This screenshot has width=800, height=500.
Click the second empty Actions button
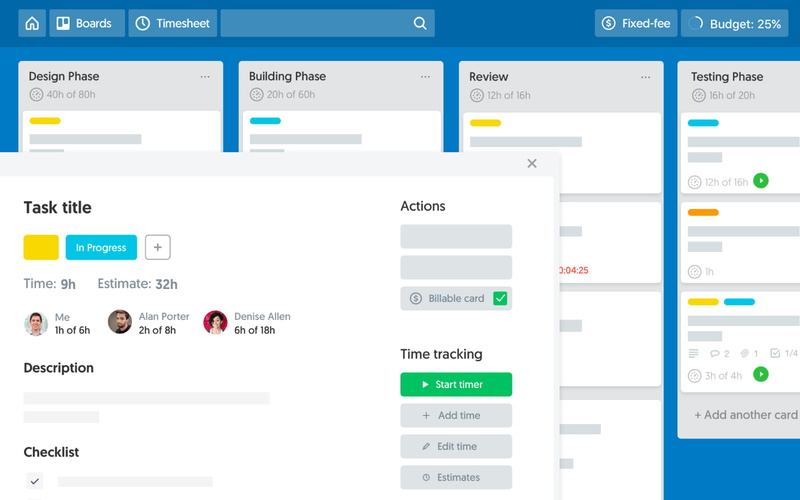(456, 267)
